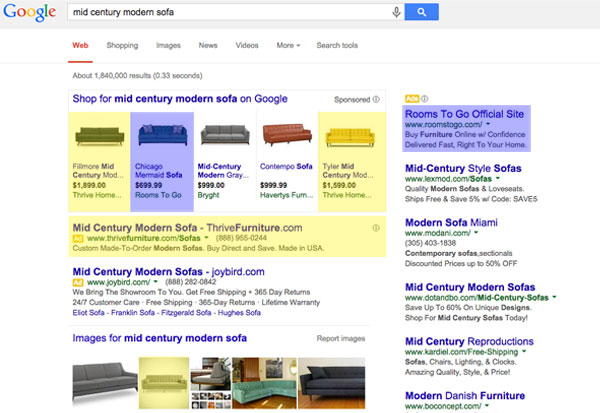
Task: Open Images for mid century modern sofa link
Action: [x=160, y=338]
